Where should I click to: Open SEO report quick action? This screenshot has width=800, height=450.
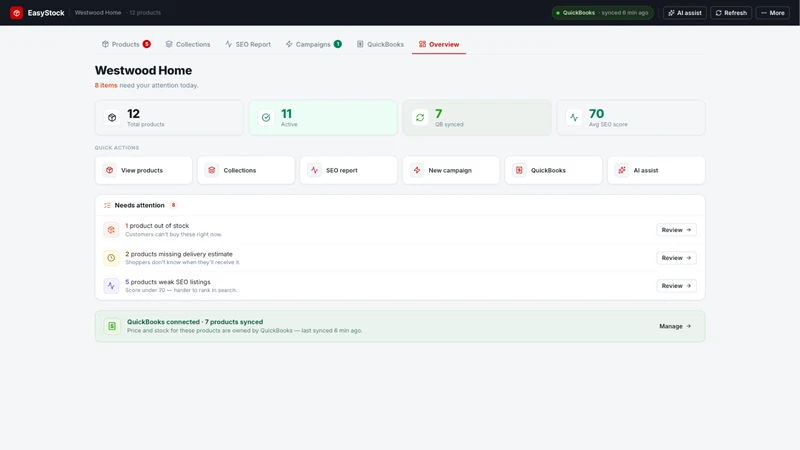coord(348,170)
